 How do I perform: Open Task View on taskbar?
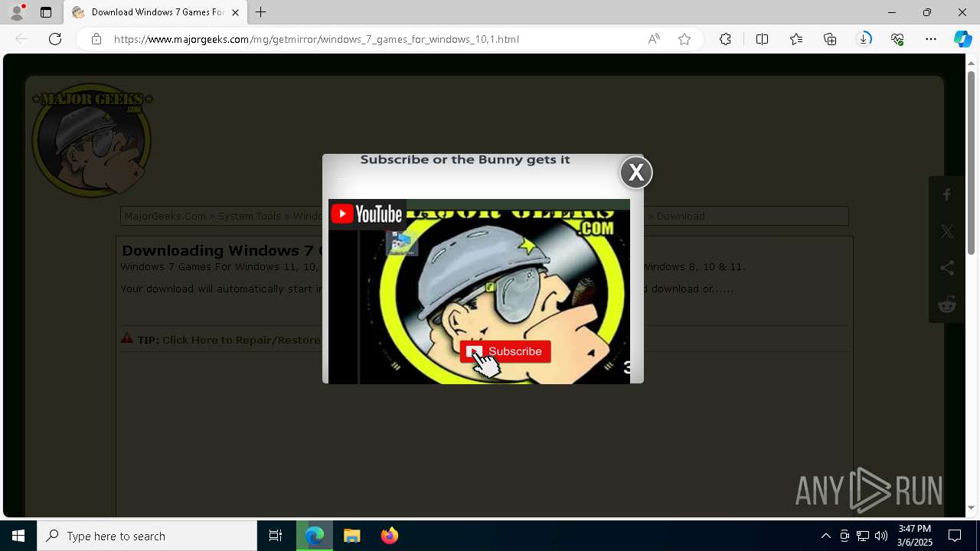pos(276,536)
